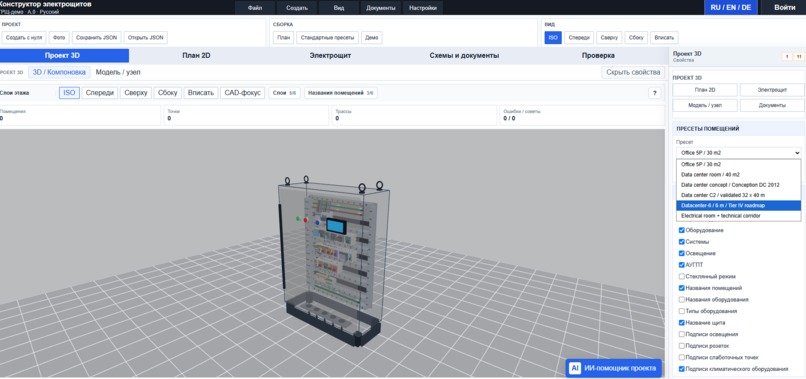The height and width of the screenshot is (379, 806).
Task: Choose Office 5P / 30 m2 list option
Action: [739, 165]
